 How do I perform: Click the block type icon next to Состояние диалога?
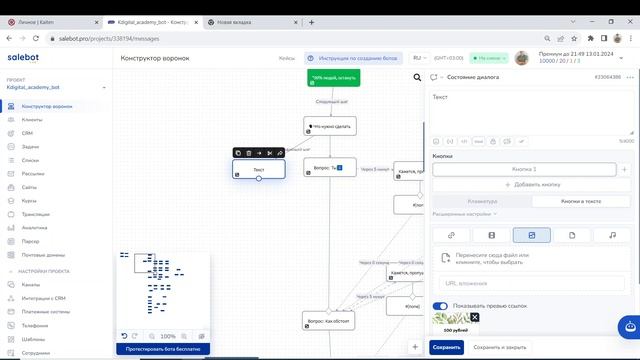[433, 77]
